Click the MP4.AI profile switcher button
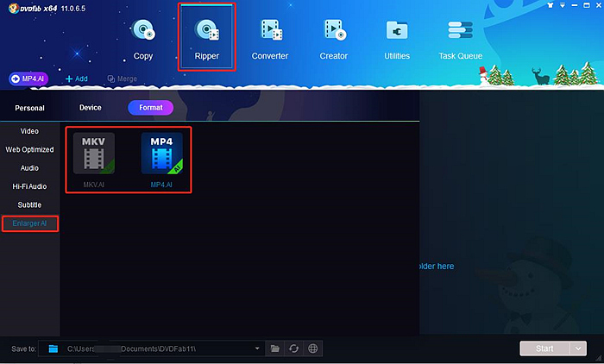The height and width of the screenshot is (364, 604). [28, 78]
